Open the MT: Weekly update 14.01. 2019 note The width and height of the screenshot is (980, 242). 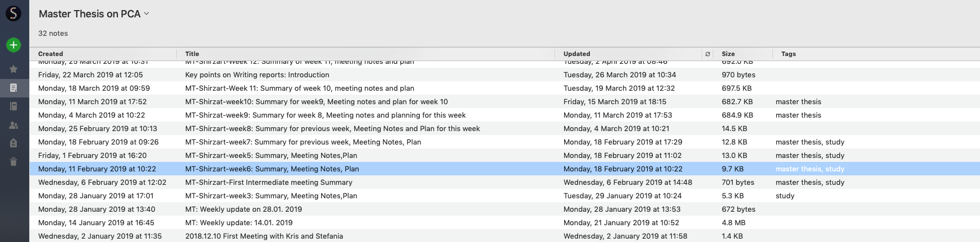[x=239, y=222]
